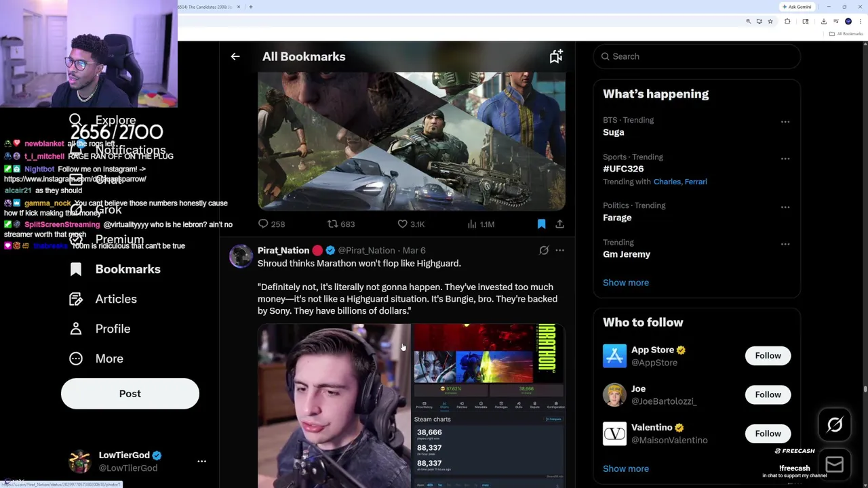Open Chrome downloads icon
This screenshot has height=488, width=868.
pyautogui.click(x=823, y=21)
